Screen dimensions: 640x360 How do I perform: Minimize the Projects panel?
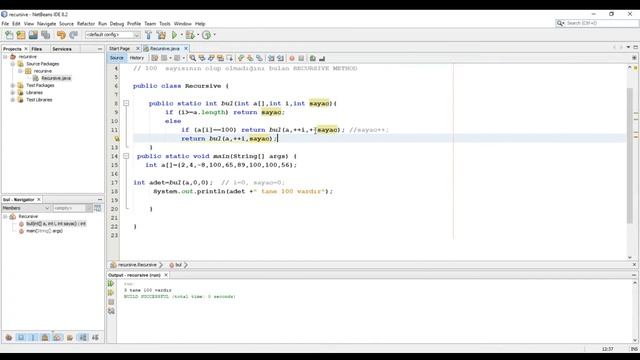[100, 49]
